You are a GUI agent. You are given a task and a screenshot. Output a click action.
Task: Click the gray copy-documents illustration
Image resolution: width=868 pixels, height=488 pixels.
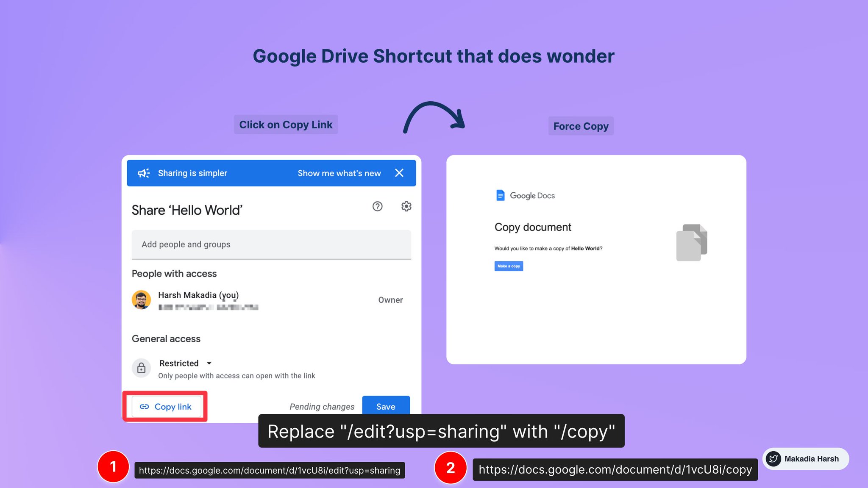click(x=692, y=242)
